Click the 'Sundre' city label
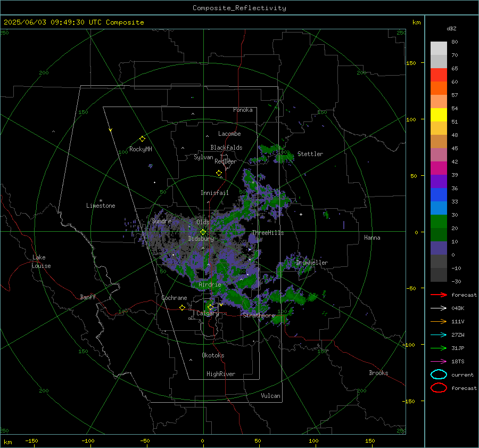 161,221
